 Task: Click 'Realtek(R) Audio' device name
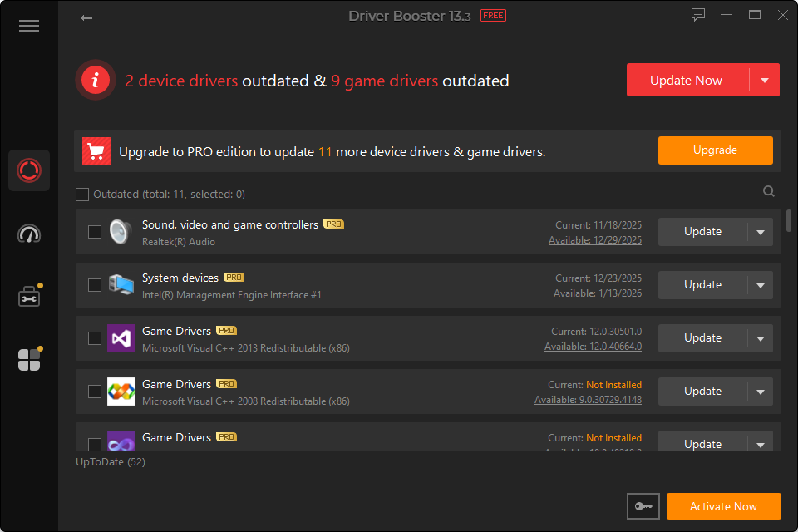pos(179,242)
